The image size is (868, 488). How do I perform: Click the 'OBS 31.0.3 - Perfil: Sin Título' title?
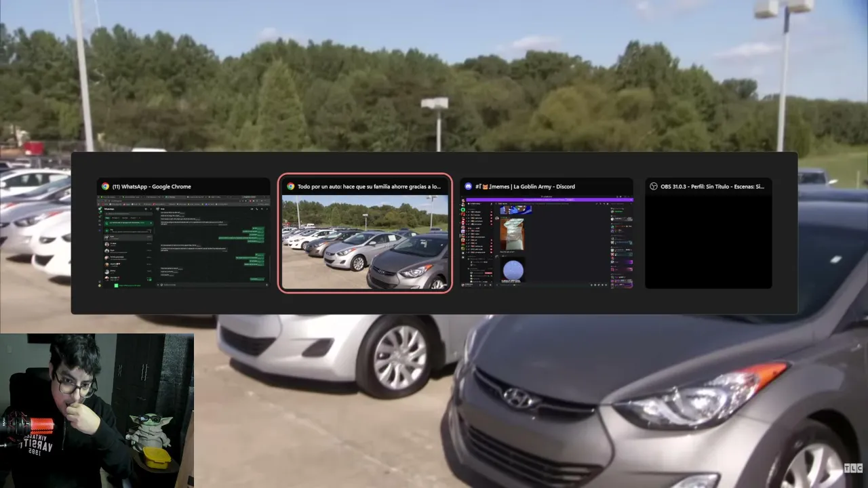[x=712, y=186]
